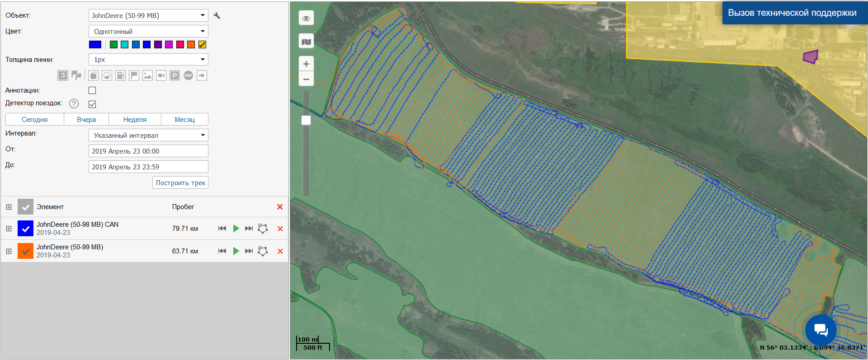Open the Толщина линии dropdown
Viewport: 868px width, 360px height.
pos(148,60)
